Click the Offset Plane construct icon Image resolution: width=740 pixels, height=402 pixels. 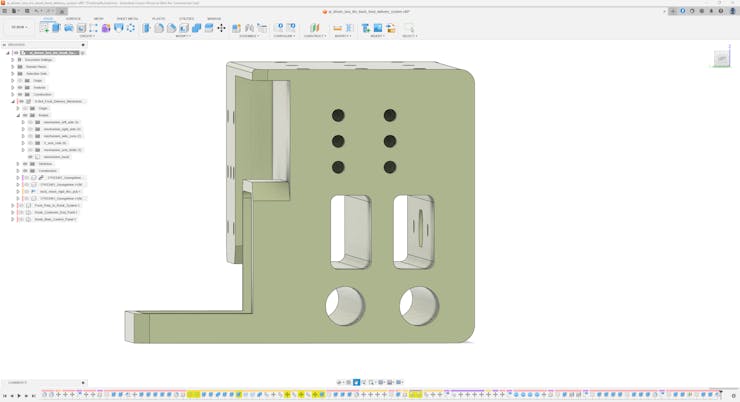coord(315,28)
